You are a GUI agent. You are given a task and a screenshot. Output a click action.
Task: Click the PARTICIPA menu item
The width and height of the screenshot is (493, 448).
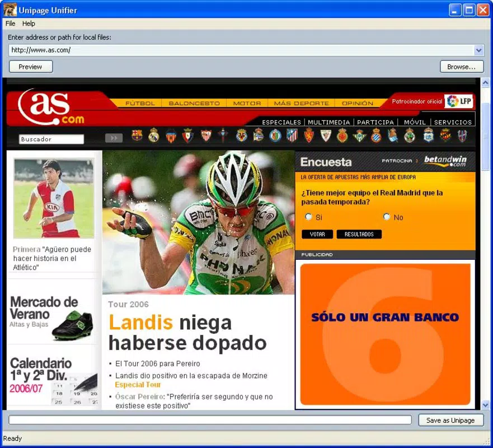pyautogui.click(x=375, y=122)
